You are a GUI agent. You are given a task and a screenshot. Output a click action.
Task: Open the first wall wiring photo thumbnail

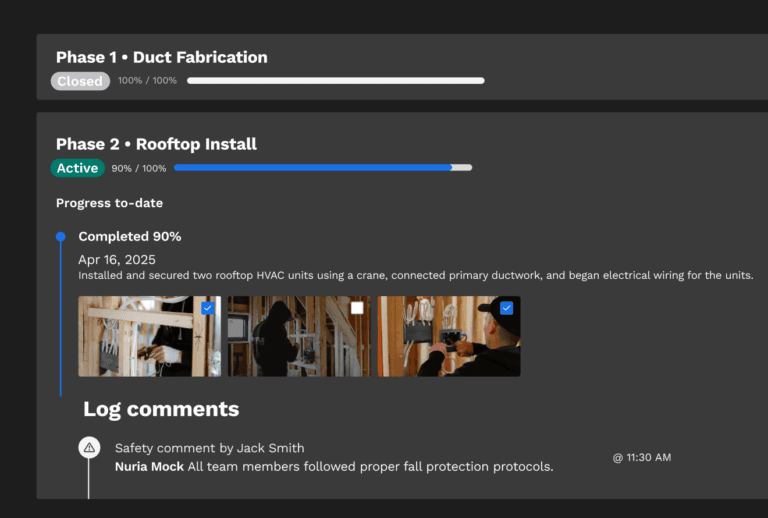point(149,336)
